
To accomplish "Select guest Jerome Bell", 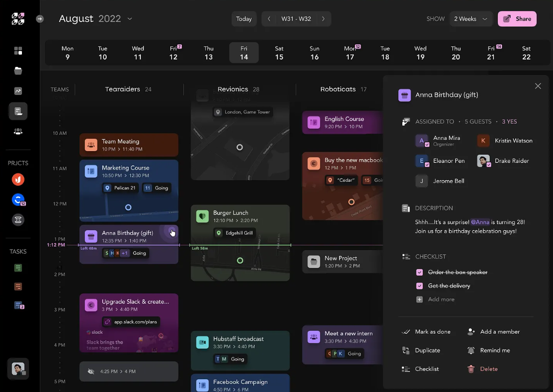I will point(440,181).
